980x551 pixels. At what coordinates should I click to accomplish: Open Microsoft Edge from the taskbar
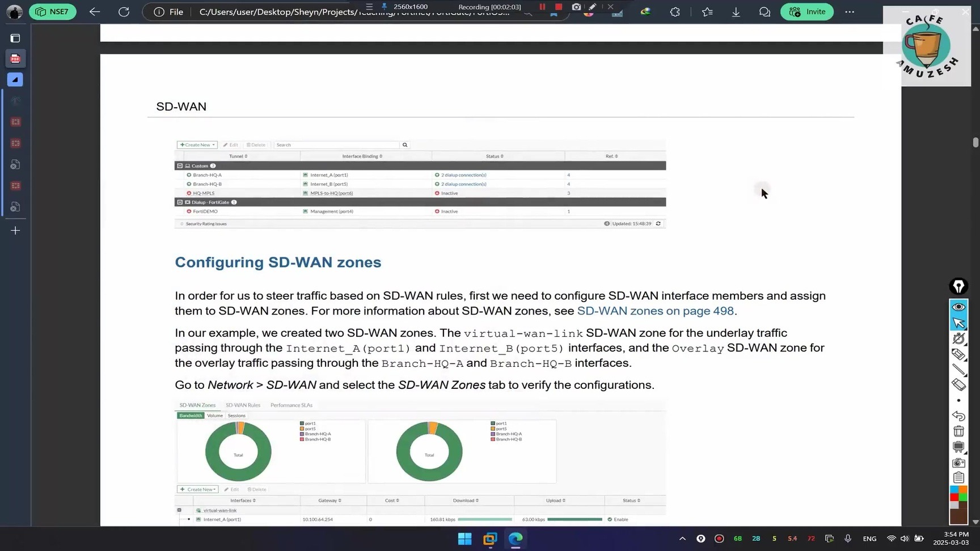(x=516, y=539)
